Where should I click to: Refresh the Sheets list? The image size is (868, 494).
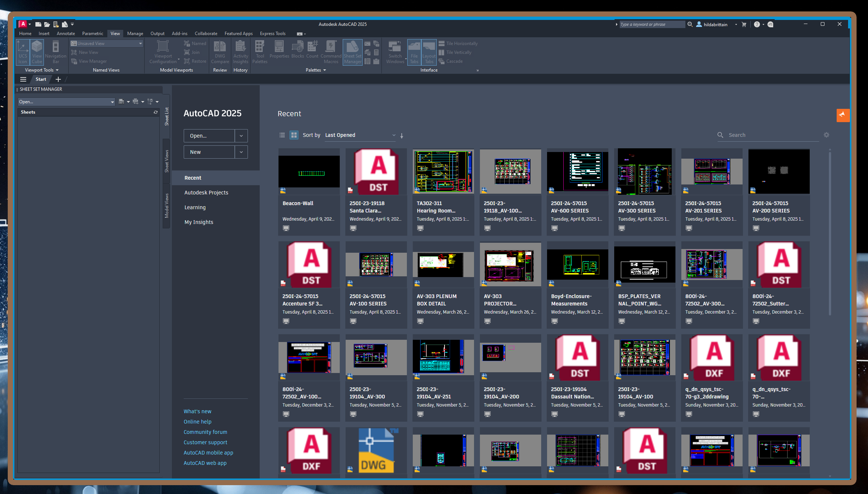coord(156,112)
